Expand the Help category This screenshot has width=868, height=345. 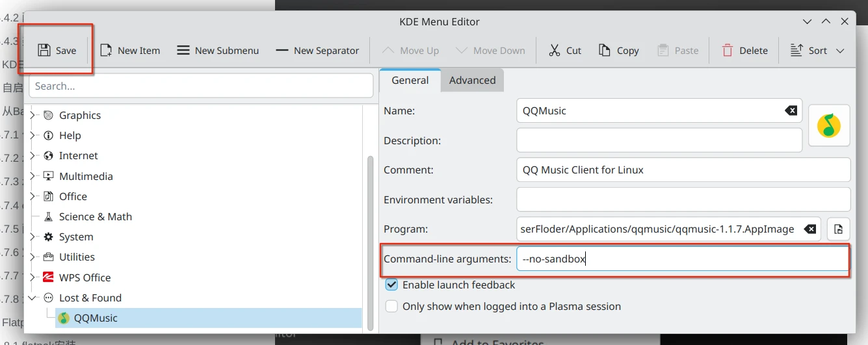(33, 136)
